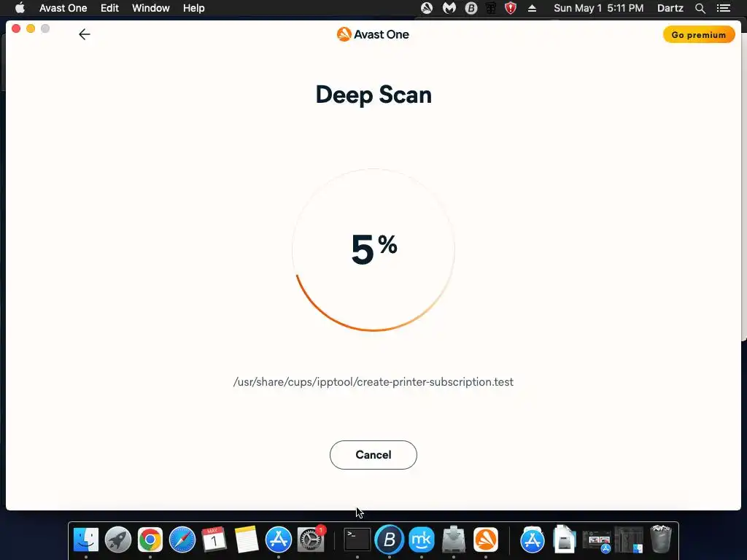This screenshot has width=747, height=560.
Task: Open the Avast One app menu
Action: [x=63, y=8]
